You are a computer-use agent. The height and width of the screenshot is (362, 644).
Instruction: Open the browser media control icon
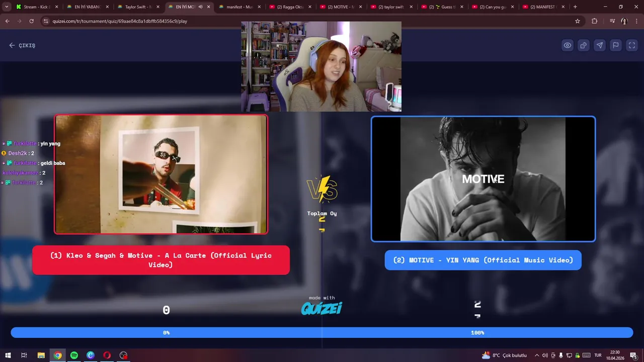click(612, 21)
